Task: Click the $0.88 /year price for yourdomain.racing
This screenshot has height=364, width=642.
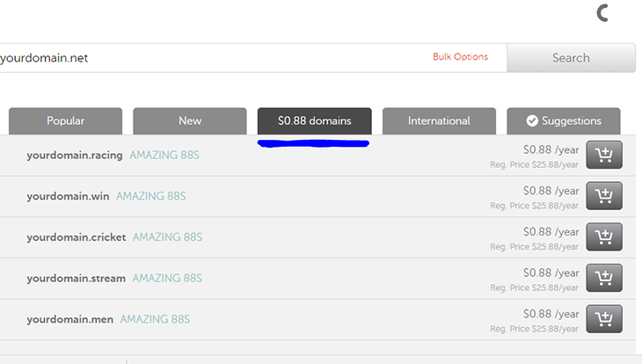Action: click(x=551, y=149)
